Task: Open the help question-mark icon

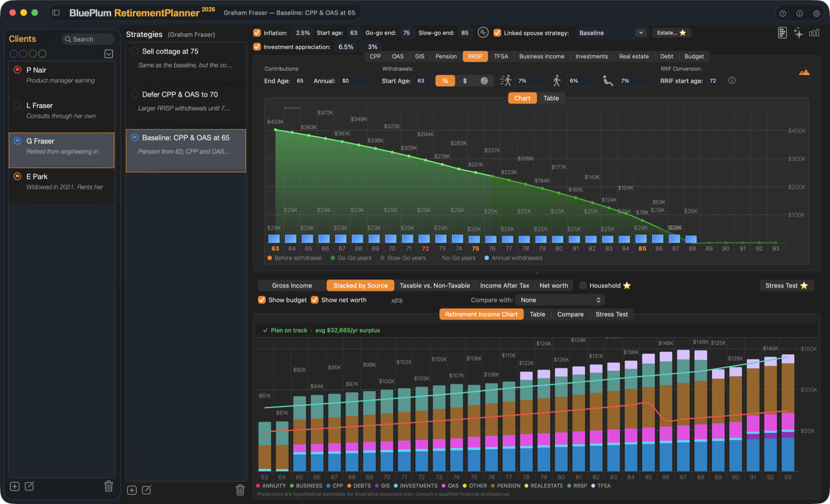Action: pyautogui.click(x=783, y=13)
